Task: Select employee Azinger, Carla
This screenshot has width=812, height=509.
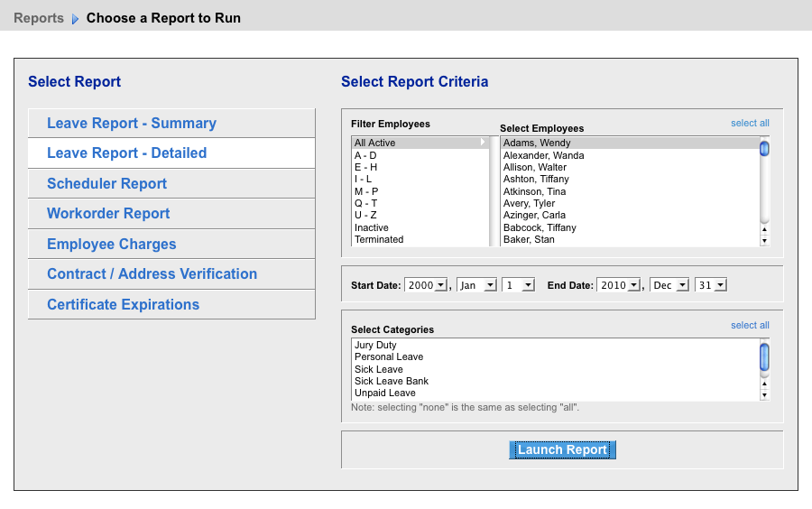Action: point(630,216)
